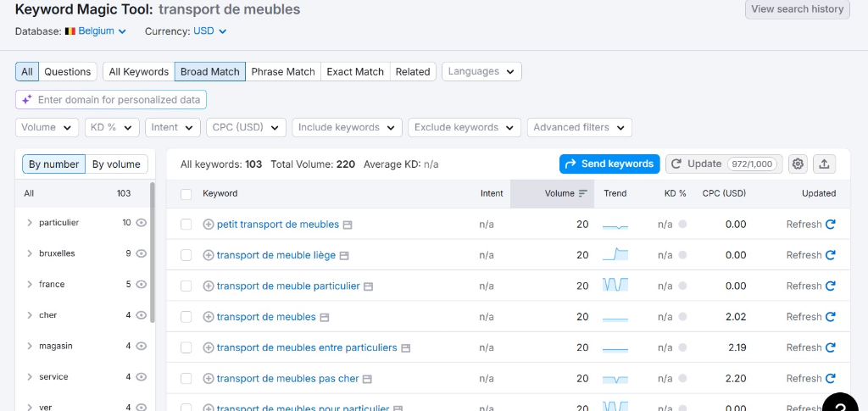Select the Questions tab
The width and height of the screenshot is (868, 411).
click(x=68, y=72)
